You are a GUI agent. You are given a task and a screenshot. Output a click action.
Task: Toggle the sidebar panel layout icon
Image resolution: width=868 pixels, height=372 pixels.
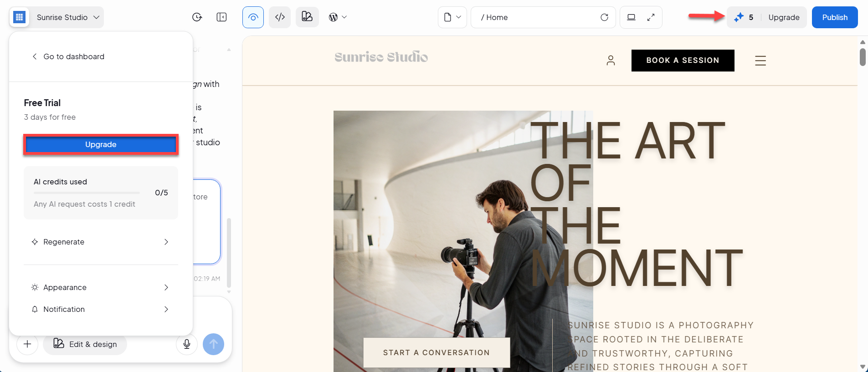tap(221, 17)
